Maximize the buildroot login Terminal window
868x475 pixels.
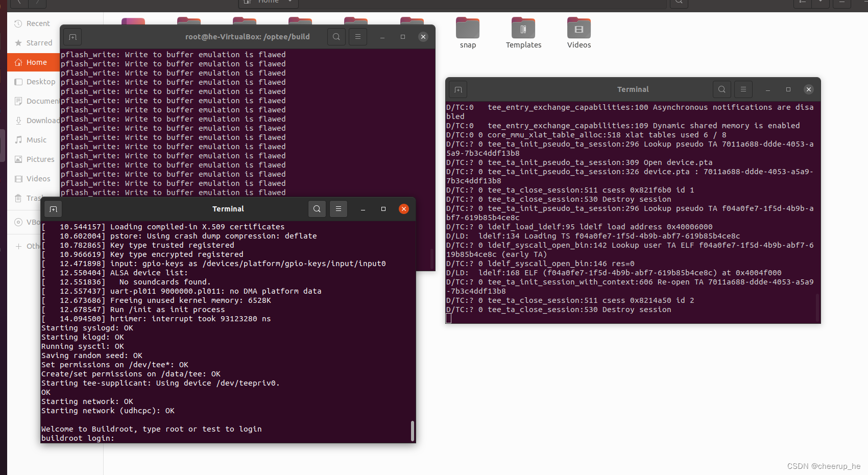[x=383, y=209]
